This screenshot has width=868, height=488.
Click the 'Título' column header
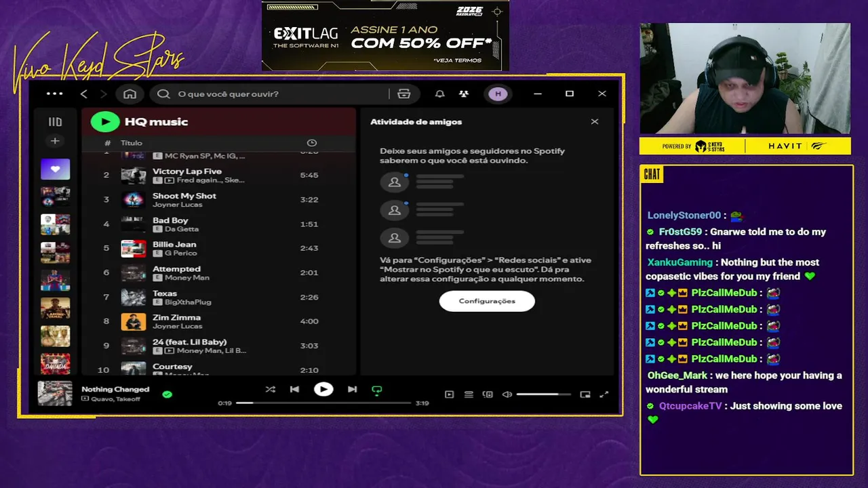coord(132,143)
